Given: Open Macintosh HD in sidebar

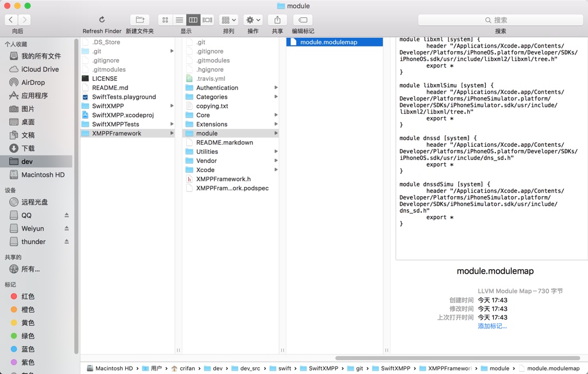Looking at the screenshot, I should 36,174.
